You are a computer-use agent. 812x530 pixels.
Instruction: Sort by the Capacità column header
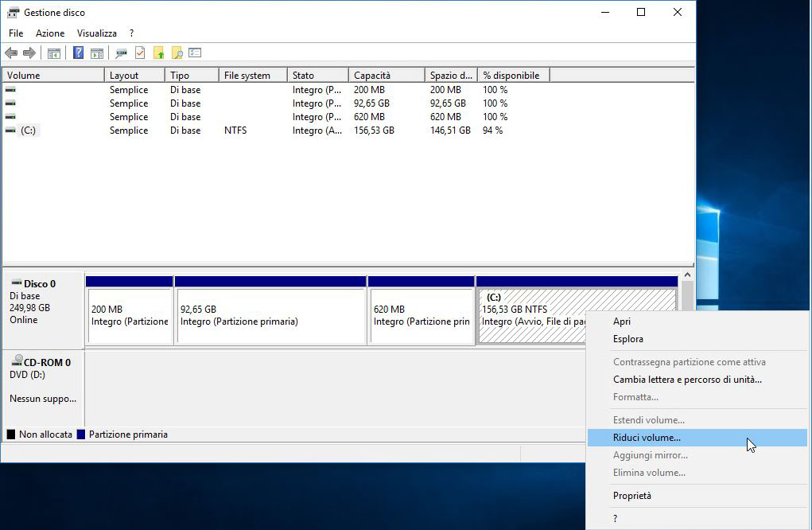point(387,75)
